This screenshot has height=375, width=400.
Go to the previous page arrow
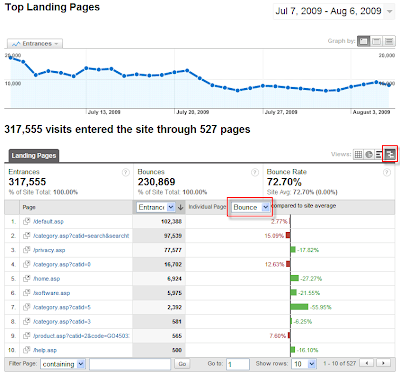[367, 363]
